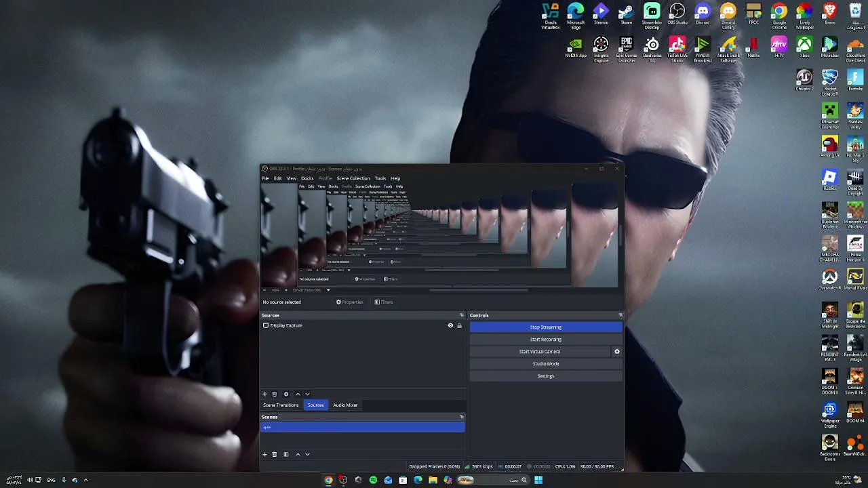Viewport: 868px width, 488px height.
Task: Click the Dropped Frames status text
Action: (434, 466)
